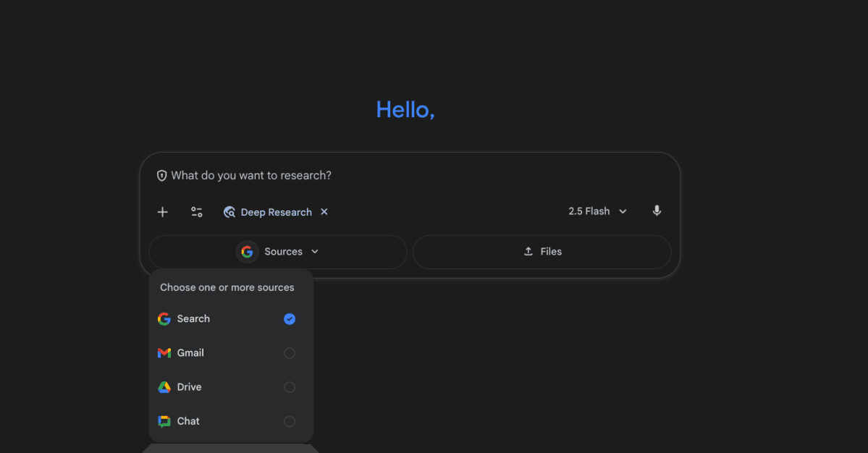
Task: Click the microphone voice input icon
Action: point(657,211)
